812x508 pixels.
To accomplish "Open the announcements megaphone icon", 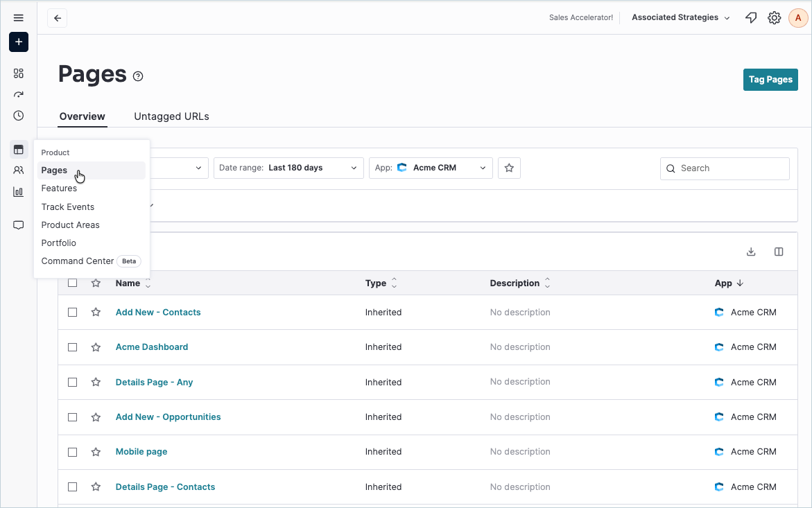I will pyautogui.click(x=751, y=18).
